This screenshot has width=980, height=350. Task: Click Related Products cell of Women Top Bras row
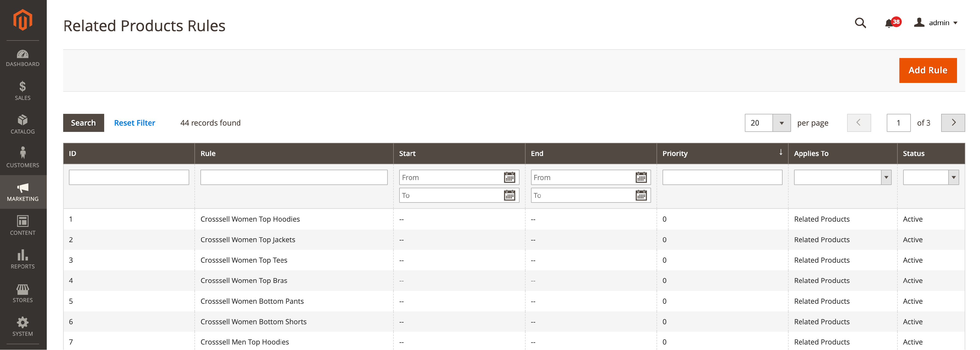(x=822, y=281)
